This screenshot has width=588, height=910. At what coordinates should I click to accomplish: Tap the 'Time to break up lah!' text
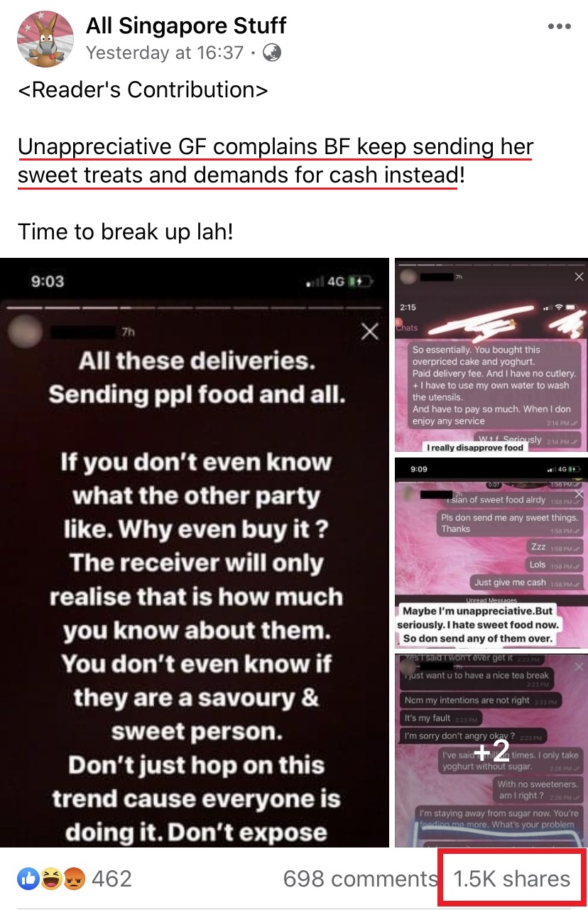(x=126, y=232)
